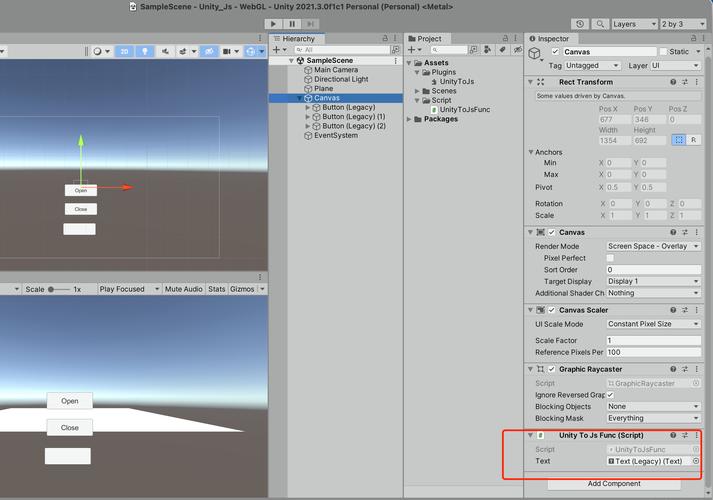Lock the Inspector panel
This screenshot has height=500, width=713.
(x=693, y=38)
